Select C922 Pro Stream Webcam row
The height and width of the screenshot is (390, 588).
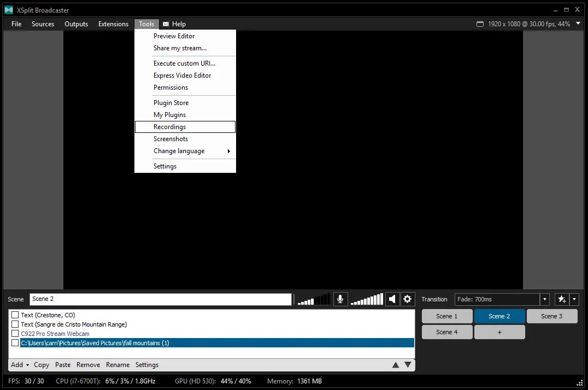[x=217, y=333]
